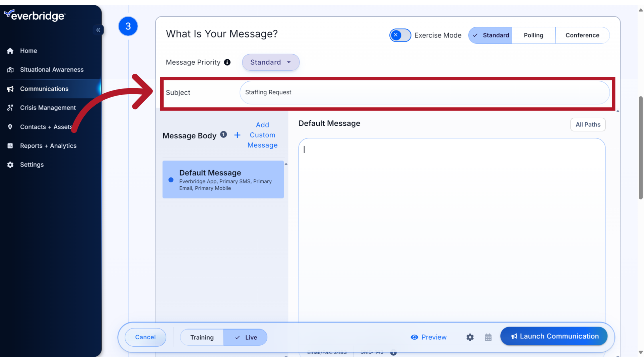Select the Crisis Management icon
Image resolution: width=644 pixels, height=362 pixels.
[x=10, y=108]
